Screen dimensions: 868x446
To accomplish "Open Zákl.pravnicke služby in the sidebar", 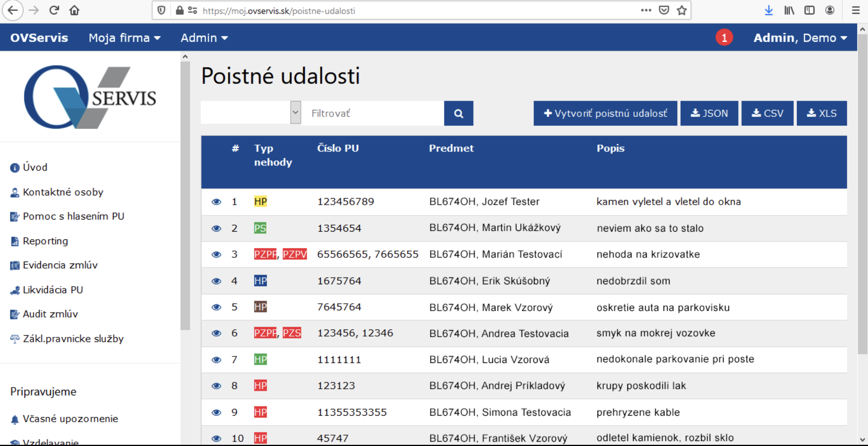I will [67, 339].
